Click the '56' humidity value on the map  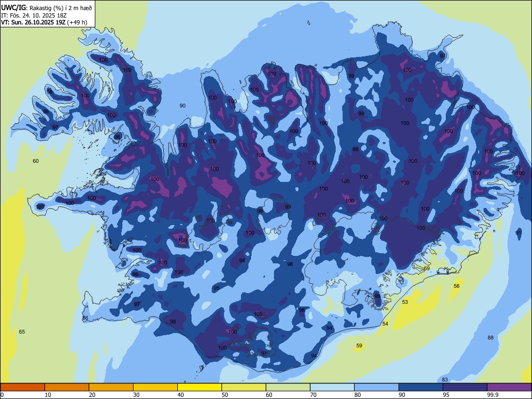click(456, 286)
